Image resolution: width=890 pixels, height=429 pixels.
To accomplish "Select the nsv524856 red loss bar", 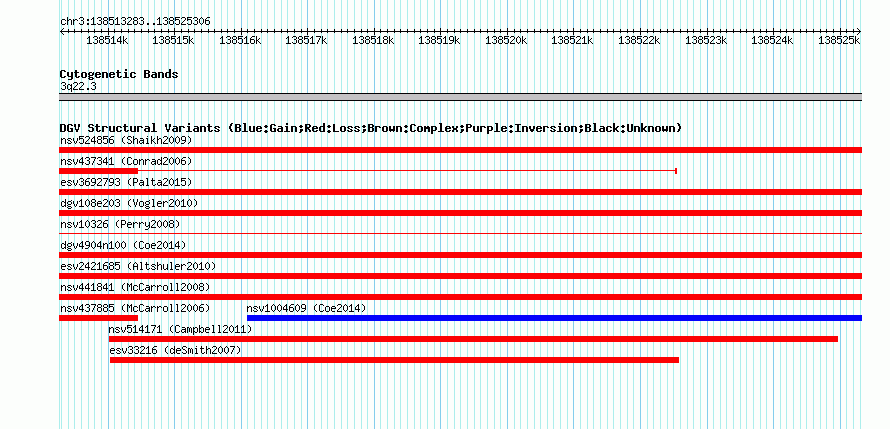I will click(460, 150).
